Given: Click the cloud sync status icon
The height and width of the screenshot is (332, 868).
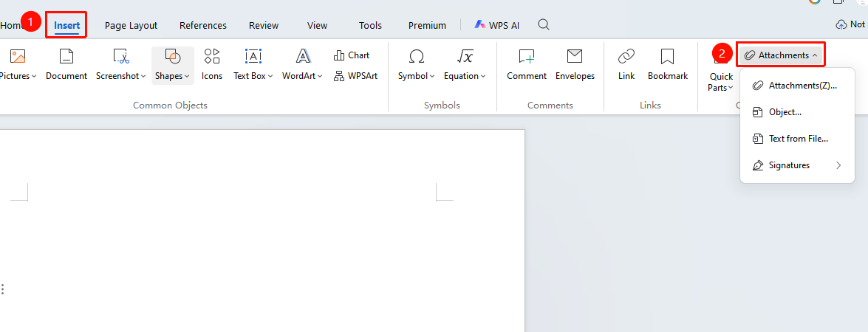Looking at the screenshot, I should (x=841, y=24).
